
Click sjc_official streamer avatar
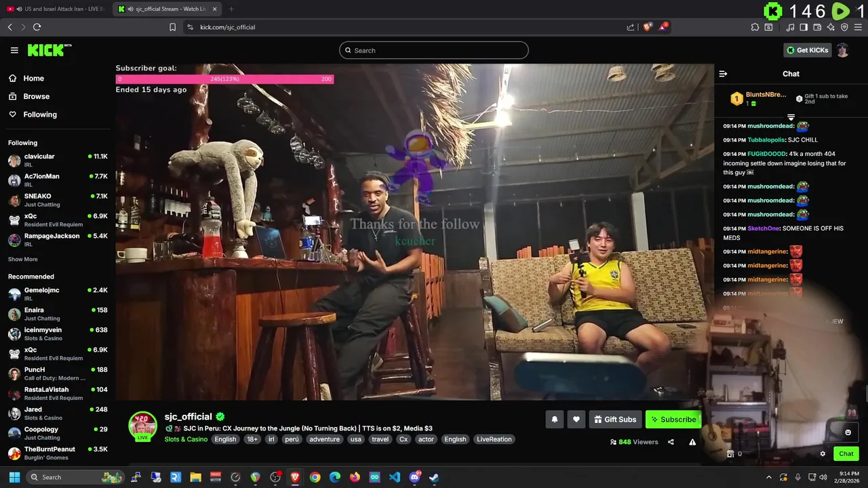143,426
